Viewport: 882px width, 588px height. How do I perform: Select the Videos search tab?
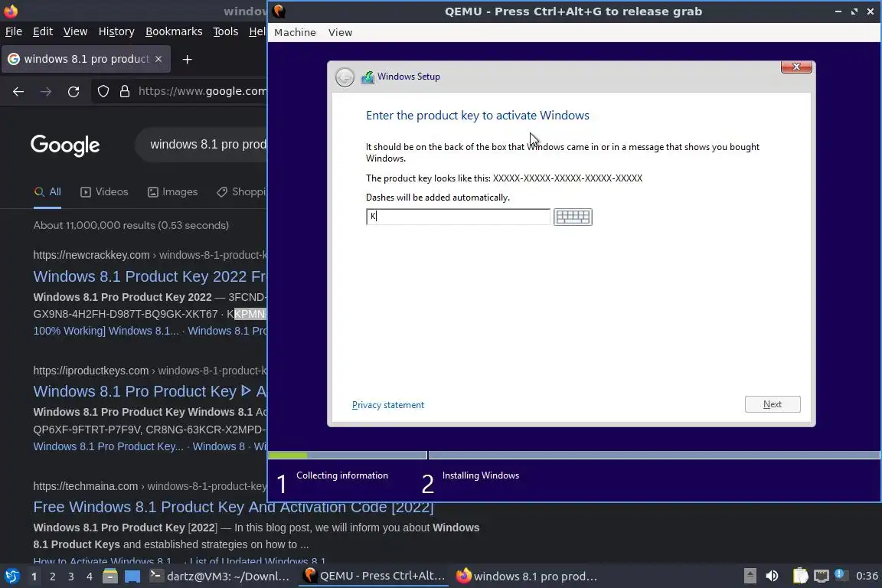pyautogui.click(x=105, y=192)
